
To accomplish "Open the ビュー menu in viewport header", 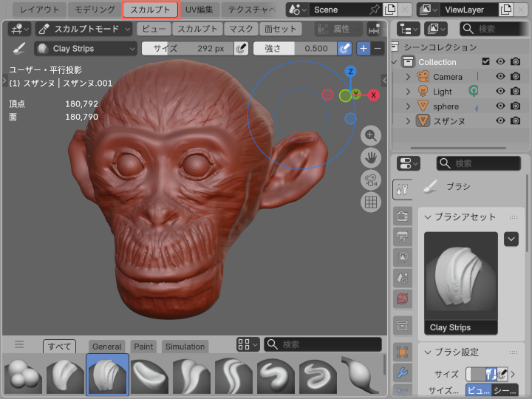I will click(x=154, y=29).
